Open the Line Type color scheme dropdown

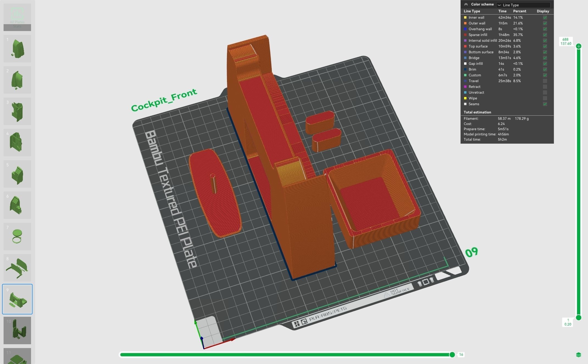coord(523,5)
